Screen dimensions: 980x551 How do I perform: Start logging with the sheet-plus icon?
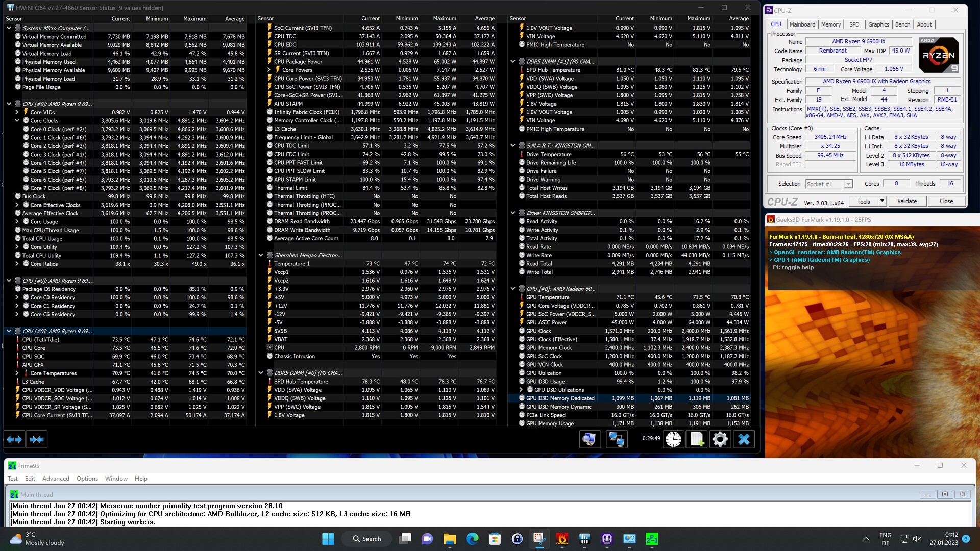click(x=697, y=439)
